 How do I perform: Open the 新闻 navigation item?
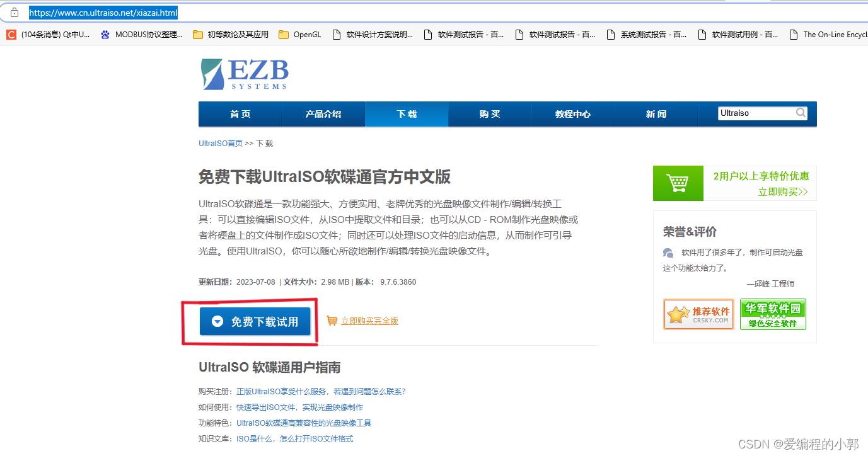tap(656, 114)
